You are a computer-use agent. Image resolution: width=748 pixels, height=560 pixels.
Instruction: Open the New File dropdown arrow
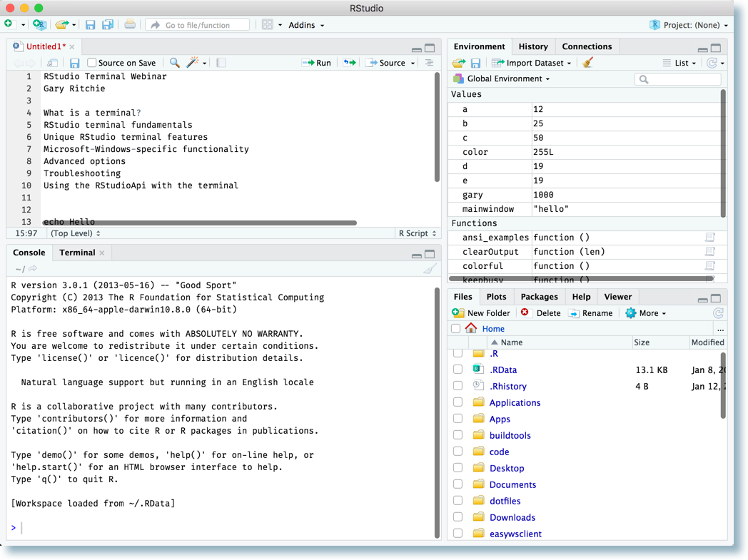(23, 25)
